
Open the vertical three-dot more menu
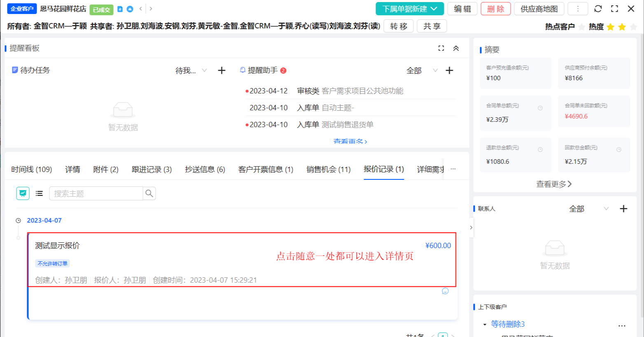coord(578,9)
